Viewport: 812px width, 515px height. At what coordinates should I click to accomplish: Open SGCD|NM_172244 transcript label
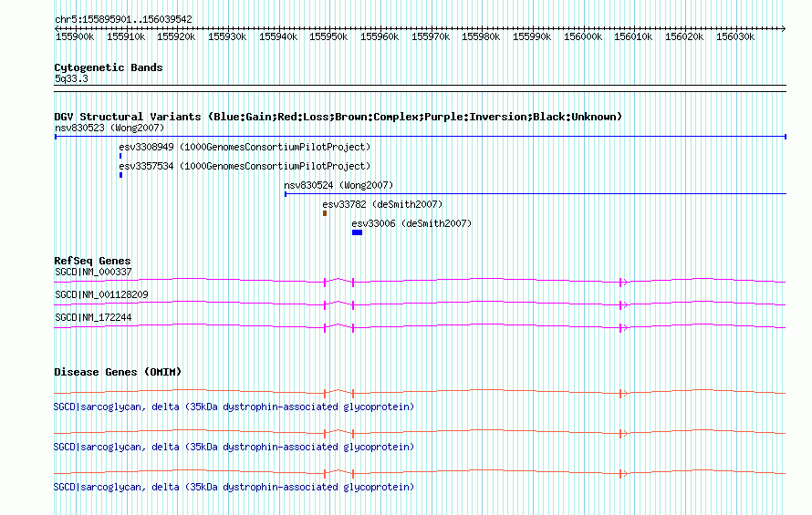[93, 317]
